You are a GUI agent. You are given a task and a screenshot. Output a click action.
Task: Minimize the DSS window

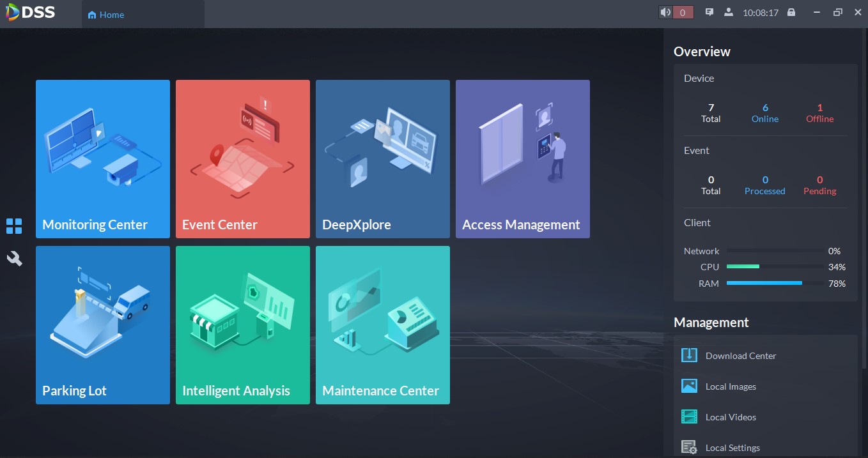[816, 12]
